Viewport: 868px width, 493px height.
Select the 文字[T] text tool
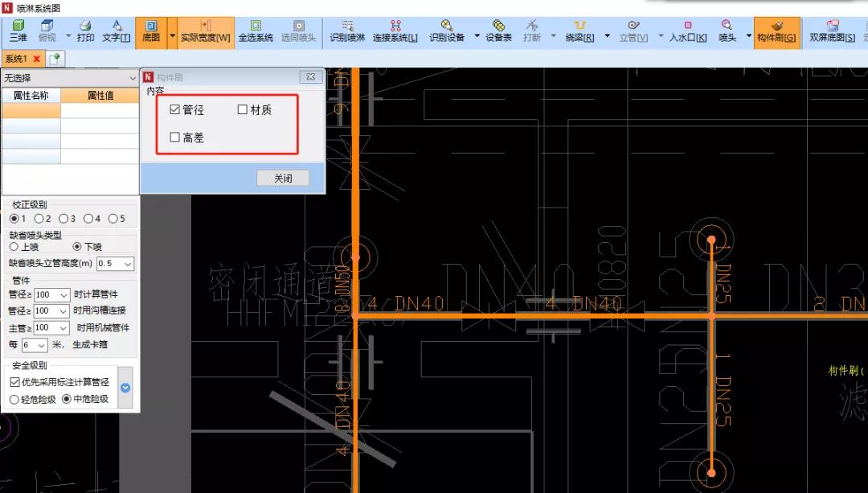117,31
